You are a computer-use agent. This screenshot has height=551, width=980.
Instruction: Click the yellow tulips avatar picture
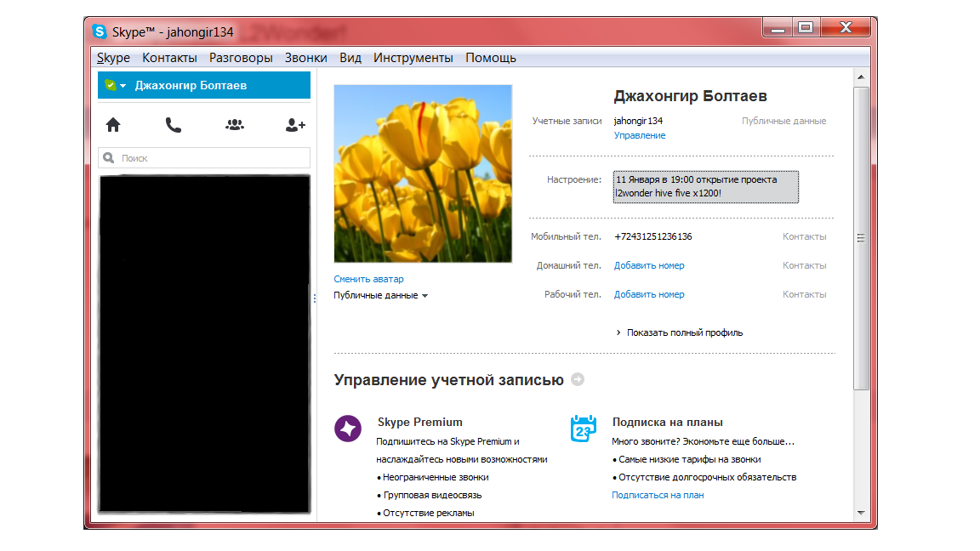tap(423, 173)
